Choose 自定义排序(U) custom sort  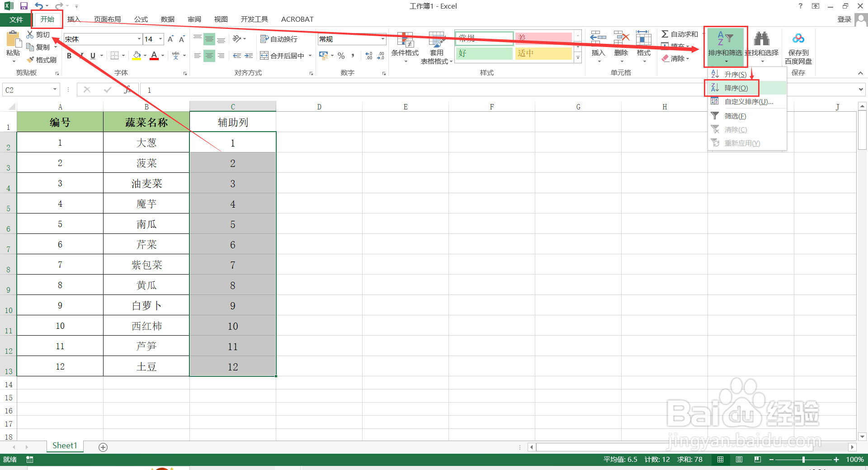pyautogui.click(x=747, y=101)
